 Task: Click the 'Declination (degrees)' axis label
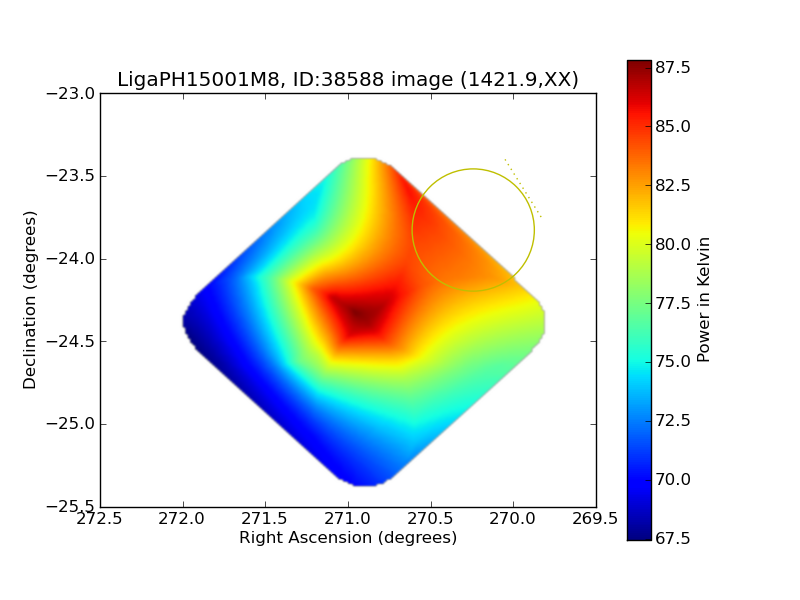click(x=30, y=301)
